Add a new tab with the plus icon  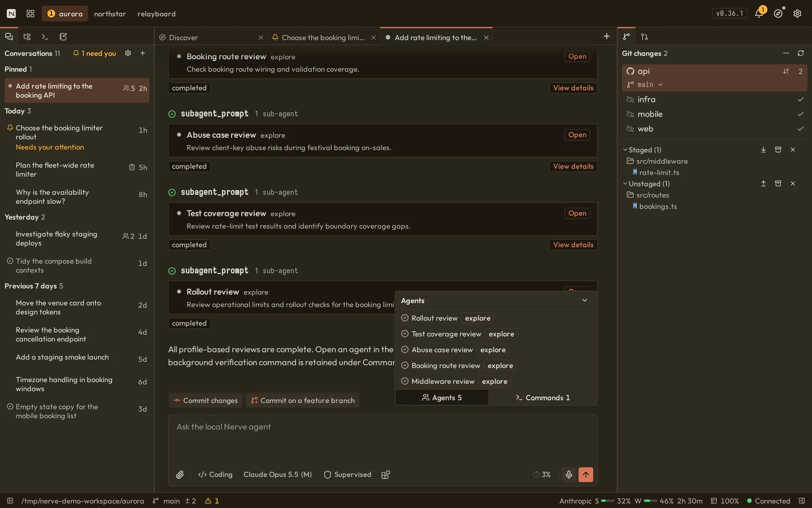coord(607,36)
